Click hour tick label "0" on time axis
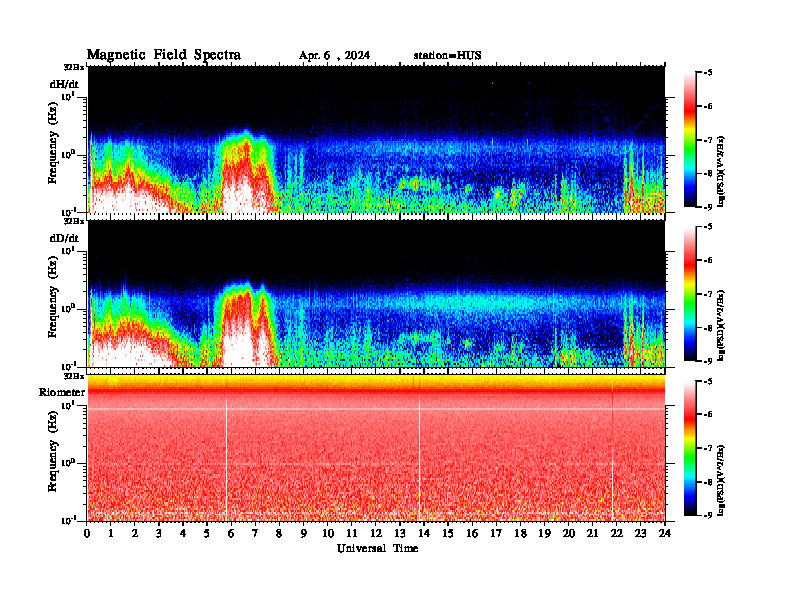 click(87, 533)
